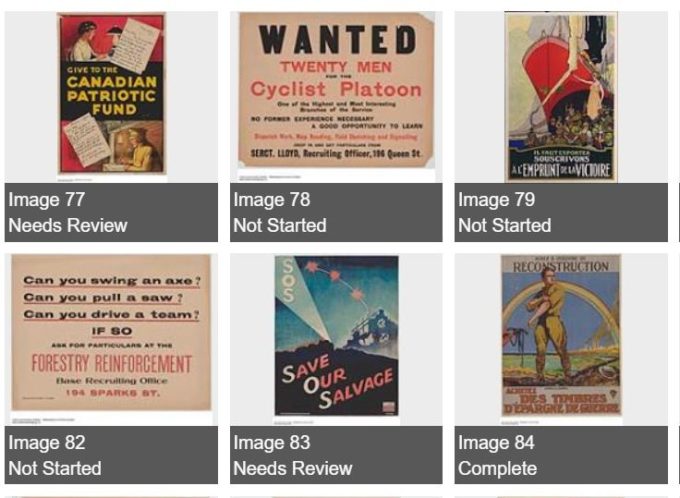Click the Image 82 label
The image size is (680, 498).
point(46,442)
